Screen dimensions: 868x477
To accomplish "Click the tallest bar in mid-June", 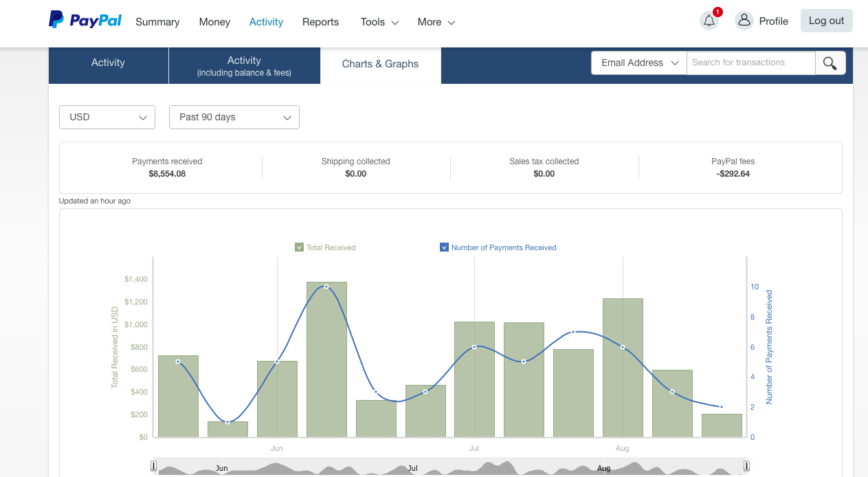I will pos(326,359).
